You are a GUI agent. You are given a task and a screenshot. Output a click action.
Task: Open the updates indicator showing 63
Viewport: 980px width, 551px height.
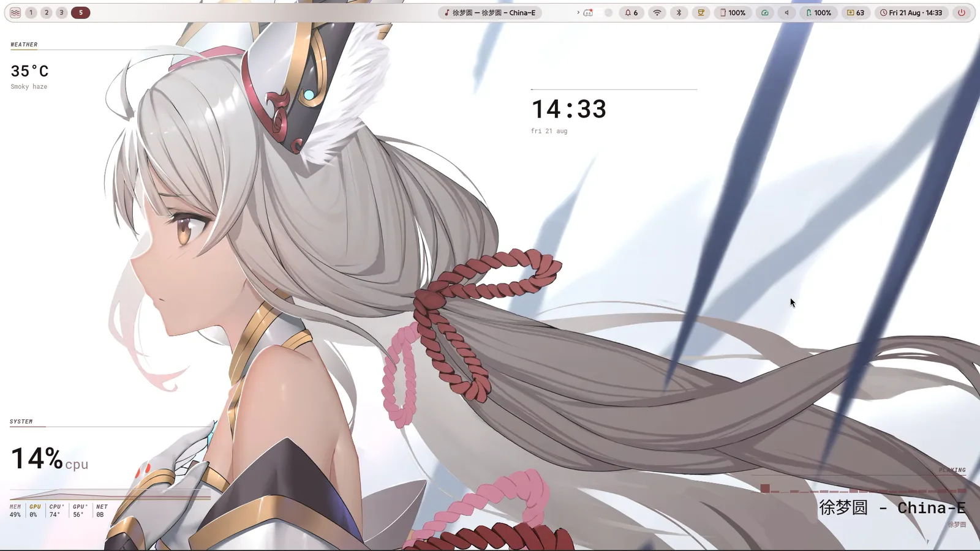[856, 12]
